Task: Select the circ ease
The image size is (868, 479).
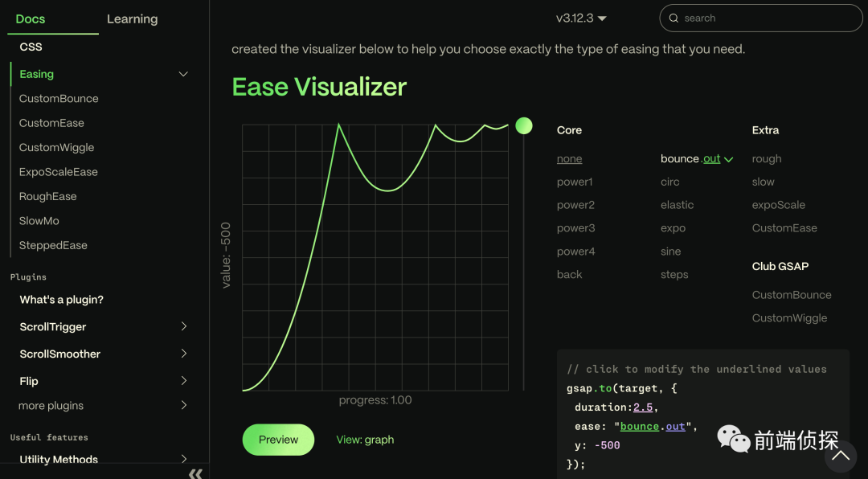Action: click(x=669, y=182)
